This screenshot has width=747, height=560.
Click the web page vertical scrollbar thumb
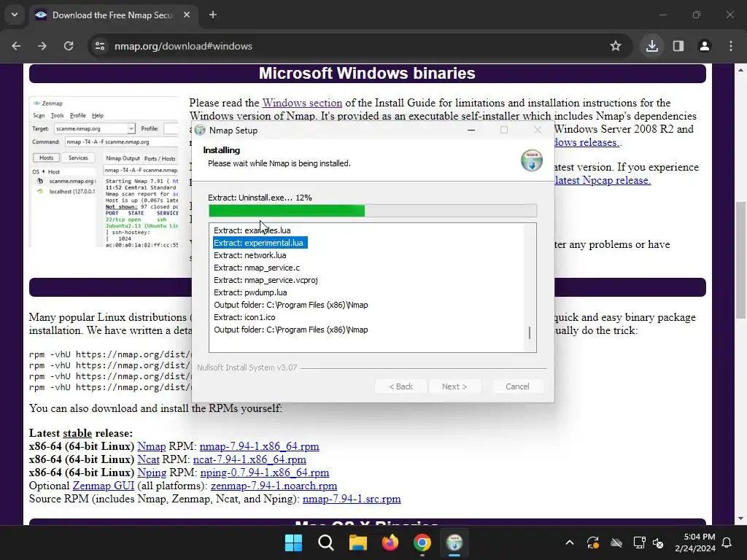coord(740,260)
